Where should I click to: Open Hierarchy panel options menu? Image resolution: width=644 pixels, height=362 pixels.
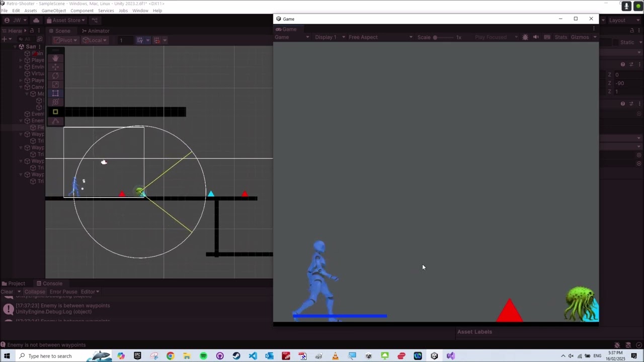pos(39,31)
